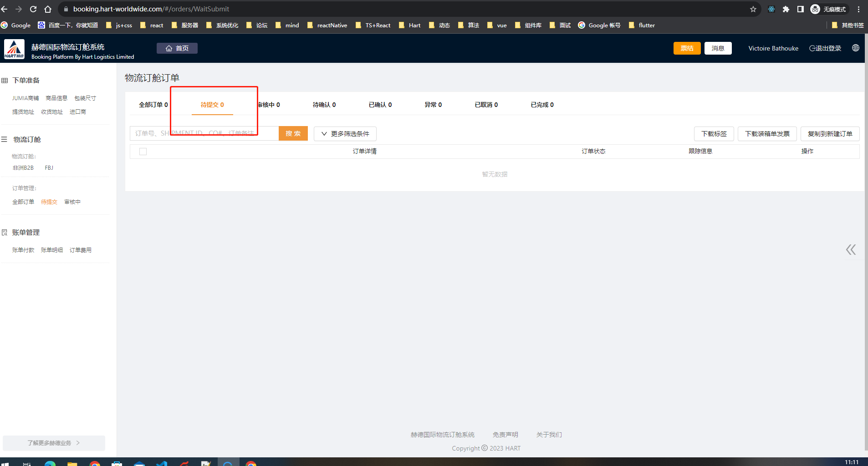Viewport: 868px width, 466px height.
Task: Open the language globe icon
Action: [x=856, y=48]
